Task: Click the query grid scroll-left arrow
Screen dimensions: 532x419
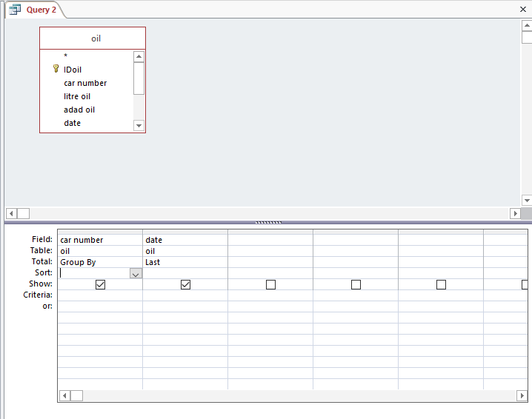Action: click(64, 396)
